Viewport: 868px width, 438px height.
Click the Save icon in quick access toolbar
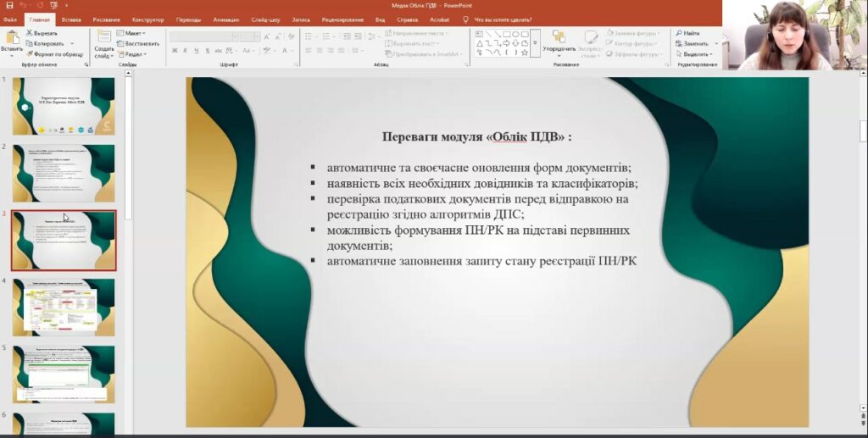8,6
